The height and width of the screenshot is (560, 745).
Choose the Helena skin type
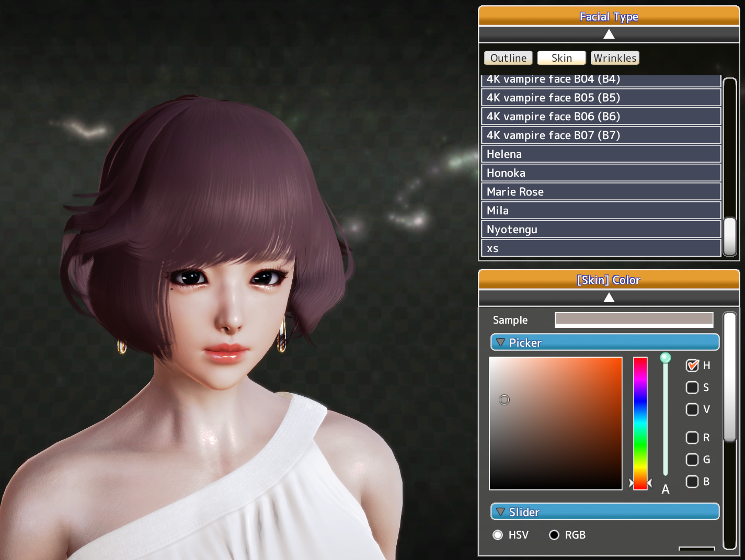point(601,154)
